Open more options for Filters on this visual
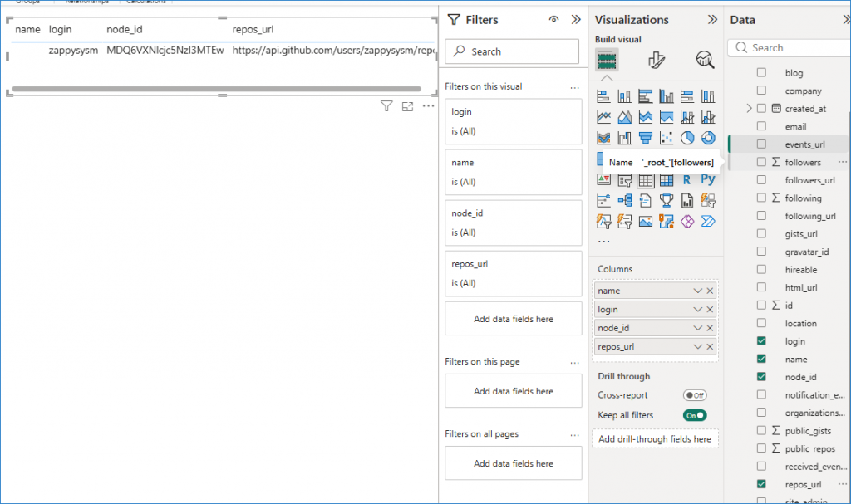 [x=575, y=87]
